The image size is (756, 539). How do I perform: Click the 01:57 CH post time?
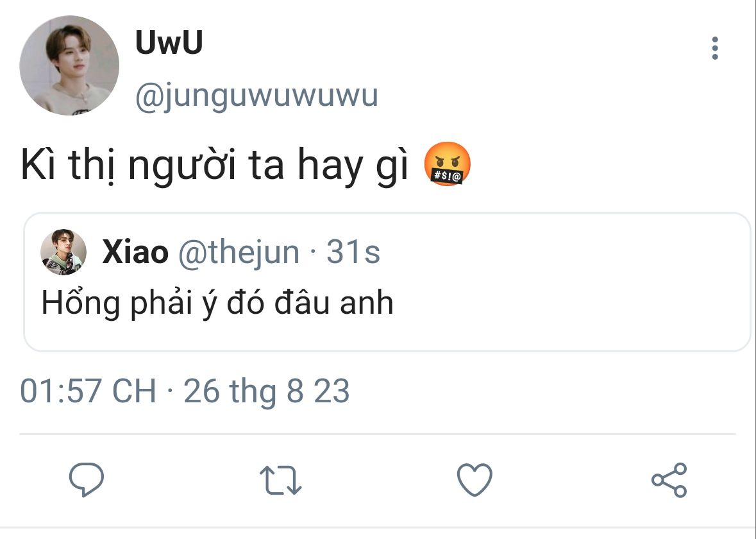point(88,391)
